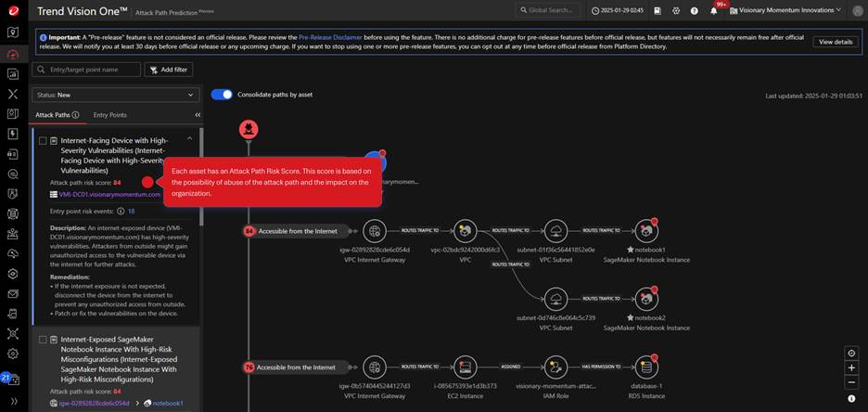Click the Last updated timestamp text

[x=813, y=96]
